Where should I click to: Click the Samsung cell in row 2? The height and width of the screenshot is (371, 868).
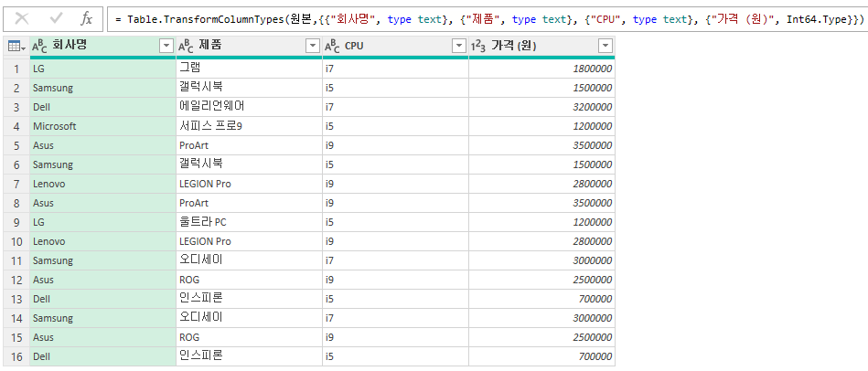pyautogui.click(x=103, y=88)
